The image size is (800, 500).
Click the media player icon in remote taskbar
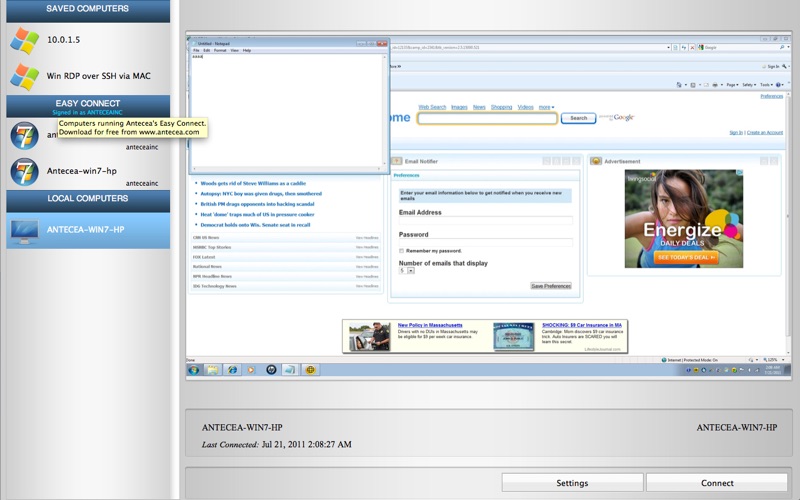251,370
